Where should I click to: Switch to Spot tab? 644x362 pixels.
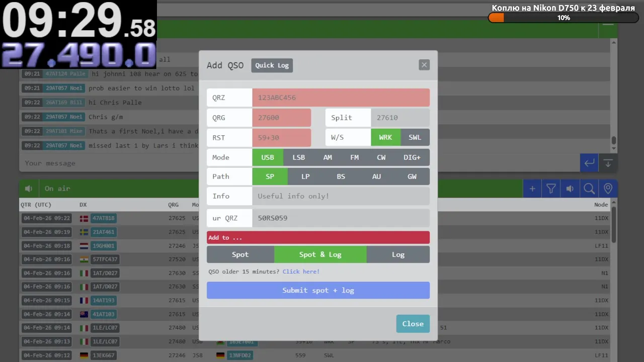point(240,254)
